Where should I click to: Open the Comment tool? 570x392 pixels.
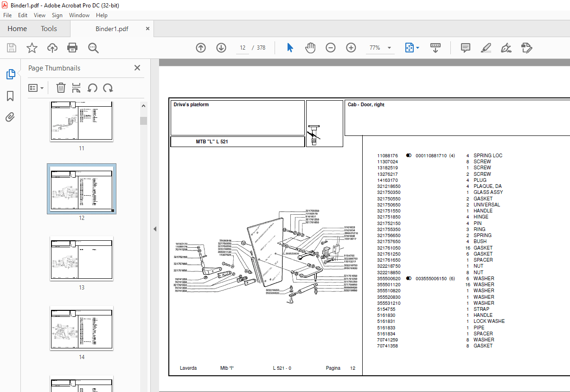pos(465,47)
